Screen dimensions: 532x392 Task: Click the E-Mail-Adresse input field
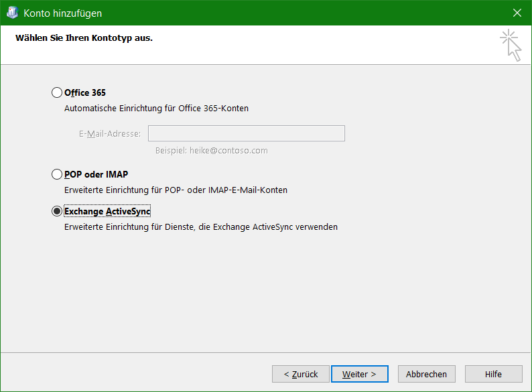(x=247, y=133)
